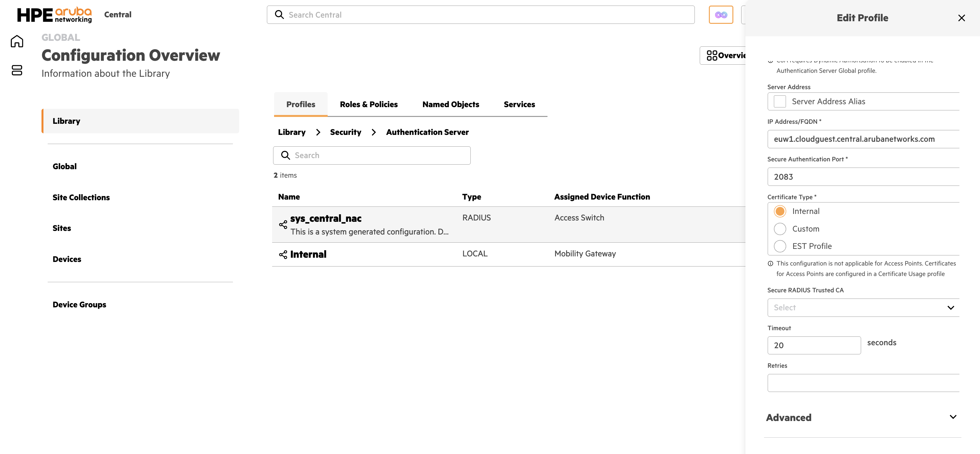Image resolution: width=980 pixels, height=454 pixels.
Task: Click the info icon by certificate note
Action: pyautogui.click(x=770, y=264)
